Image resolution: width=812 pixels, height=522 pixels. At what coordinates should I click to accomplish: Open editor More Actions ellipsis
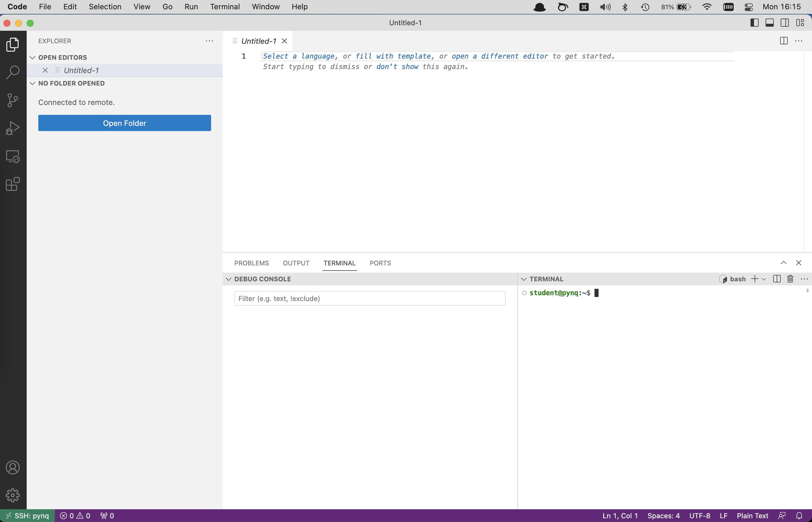point(799,41)
